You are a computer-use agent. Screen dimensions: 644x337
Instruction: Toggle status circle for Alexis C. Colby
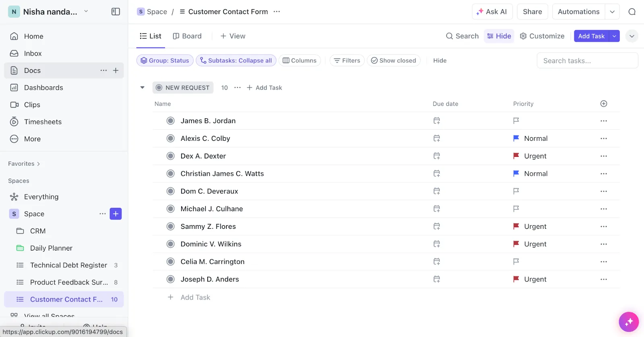[171, 138]
